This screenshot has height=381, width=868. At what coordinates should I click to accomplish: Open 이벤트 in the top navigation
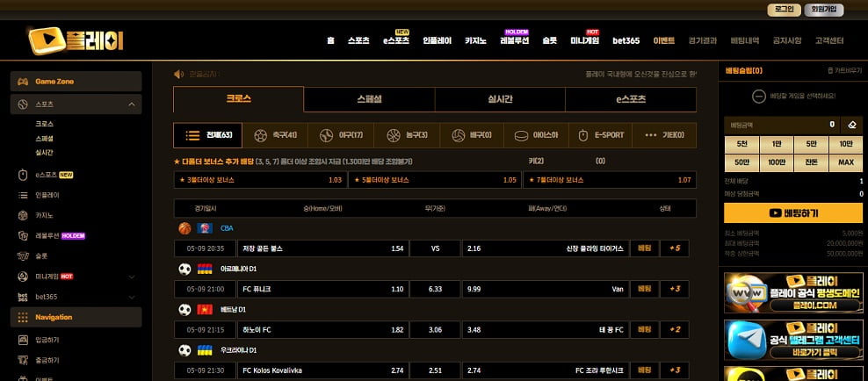coord(663,40)
